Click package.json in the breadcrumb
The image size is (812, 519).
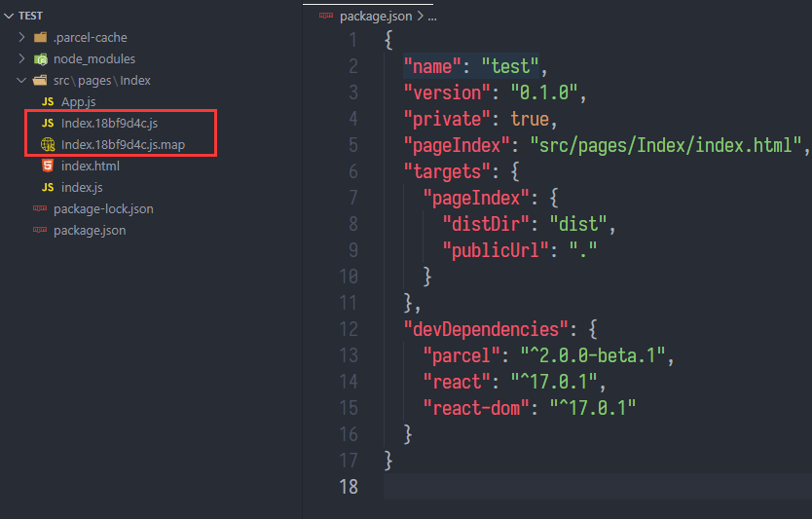(376, 17)
